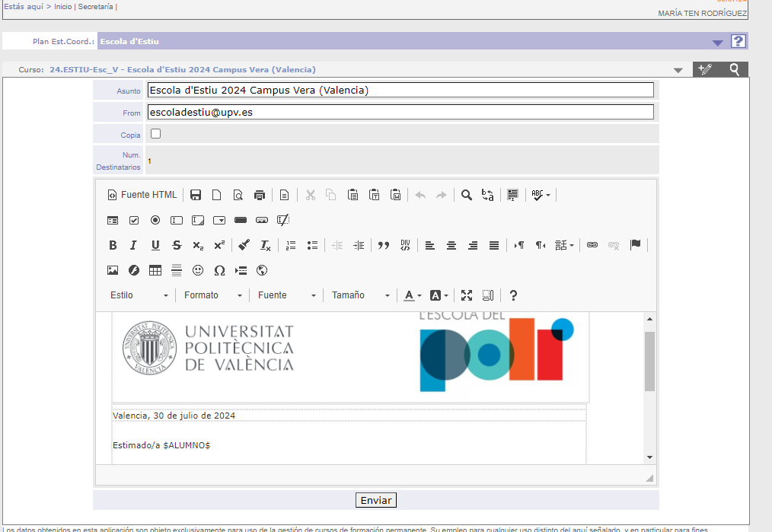Send the email with Enviar
The image size is (772, 532).
[376, 500]
